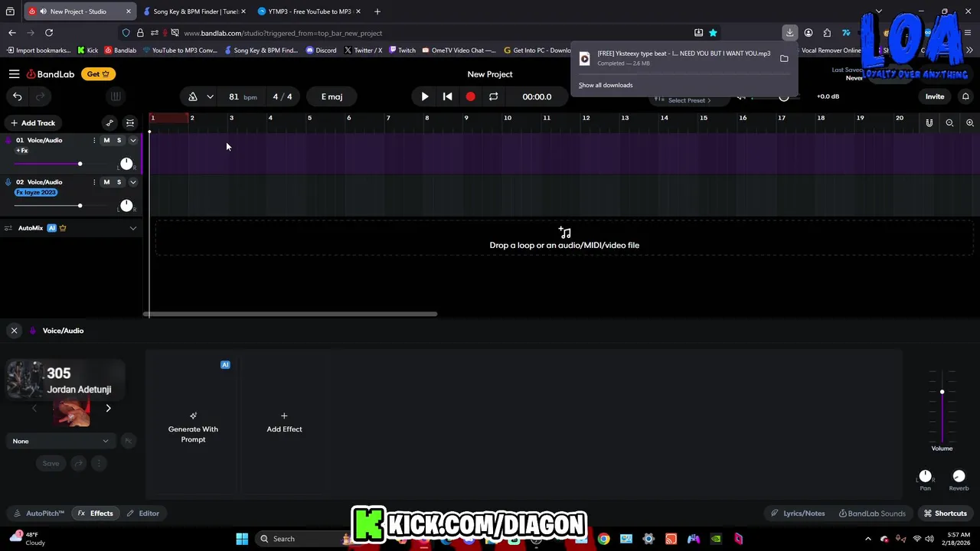Open BandLab Sounds panel

872,514
